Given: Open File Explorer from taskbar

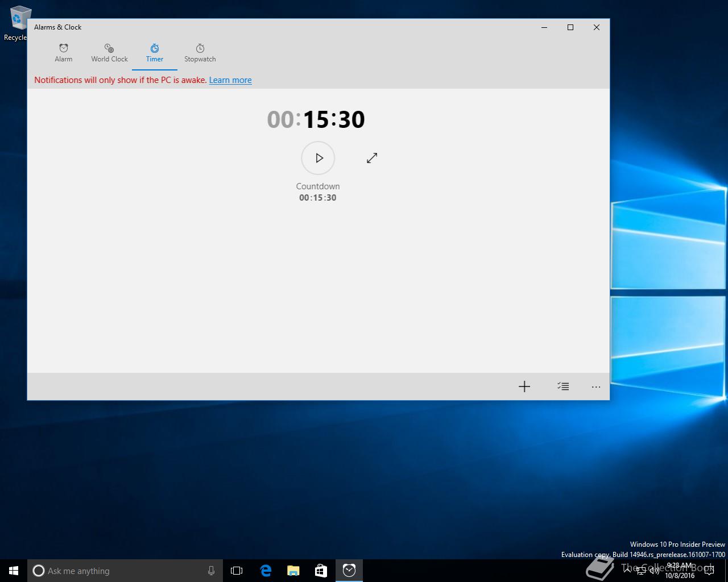Looking at the screenshot, I should coord(293,571).
